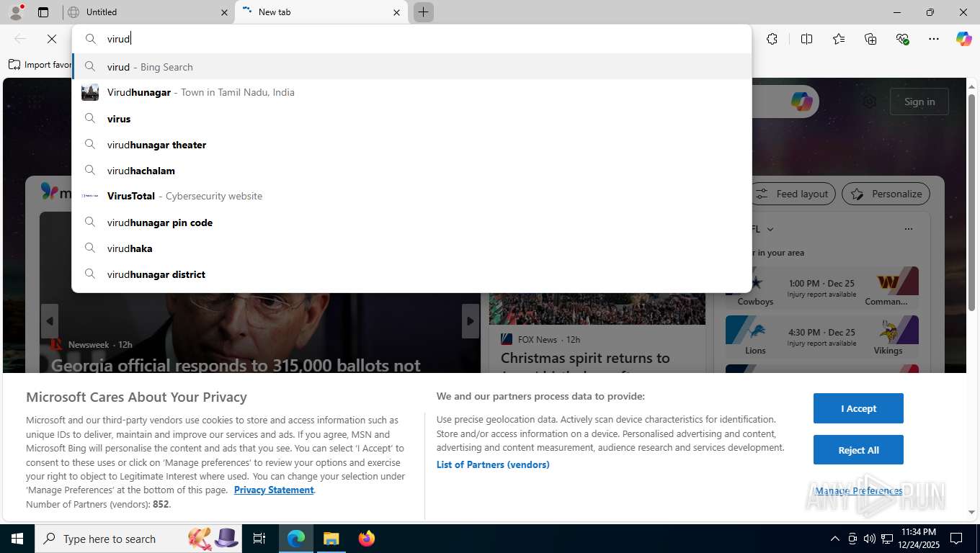
Task: Open the Copilot sidebar icon
Action: (x=964, y=39)
